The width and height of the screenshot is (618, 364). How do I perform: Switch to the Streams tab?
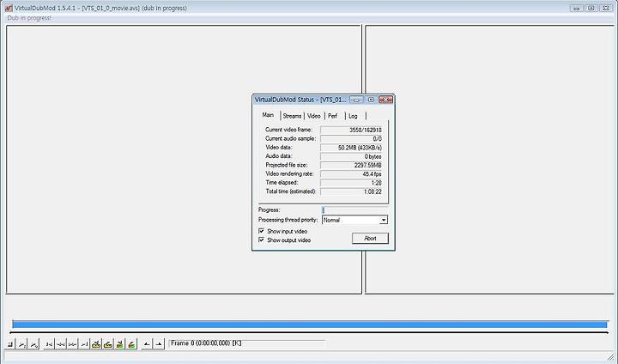(292, 116)
